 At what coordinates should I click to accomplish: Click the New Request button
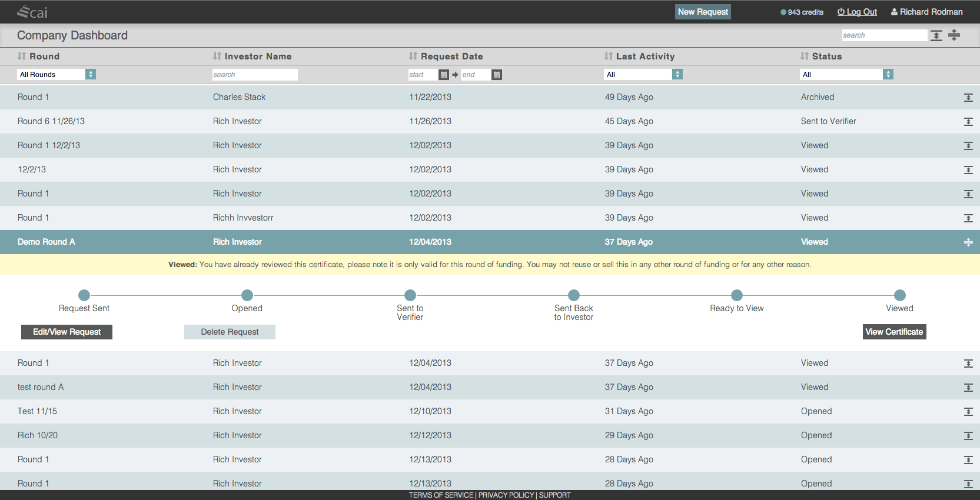tap(703, 12)
